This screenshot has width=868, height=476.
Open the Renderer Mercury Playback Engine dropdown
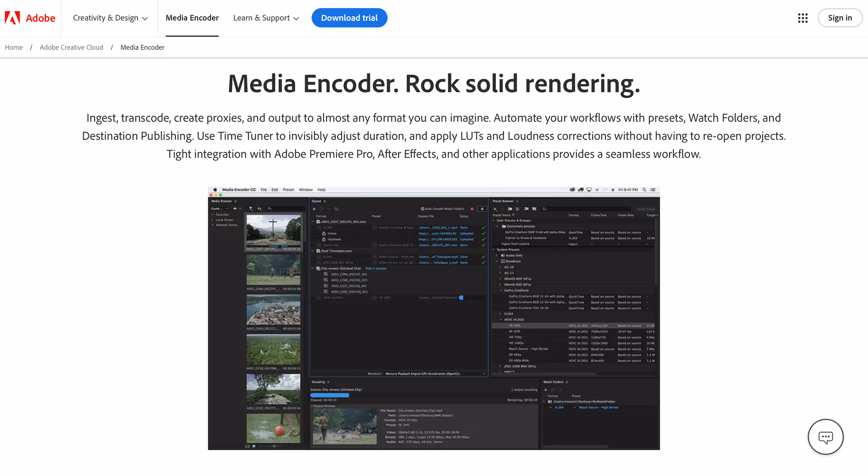pyautogui.click(x=435, y=374)
